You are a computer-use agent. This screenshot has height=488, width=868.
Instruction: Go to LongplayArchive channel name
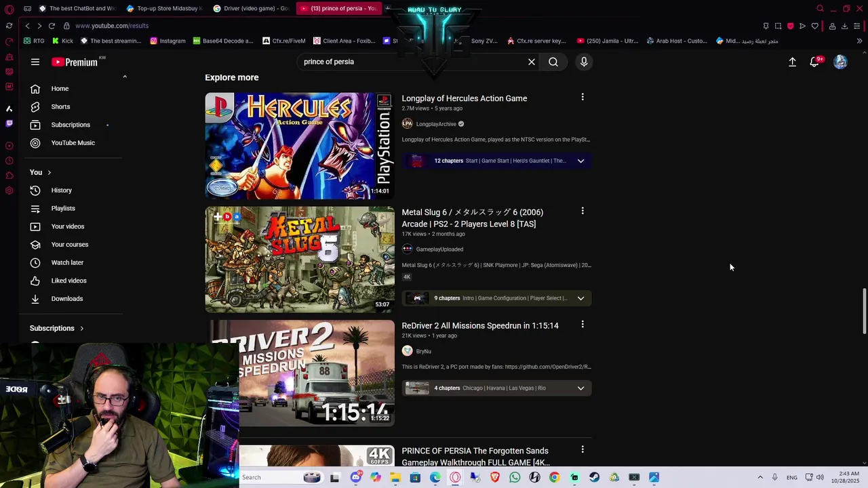tap(436, 124)
